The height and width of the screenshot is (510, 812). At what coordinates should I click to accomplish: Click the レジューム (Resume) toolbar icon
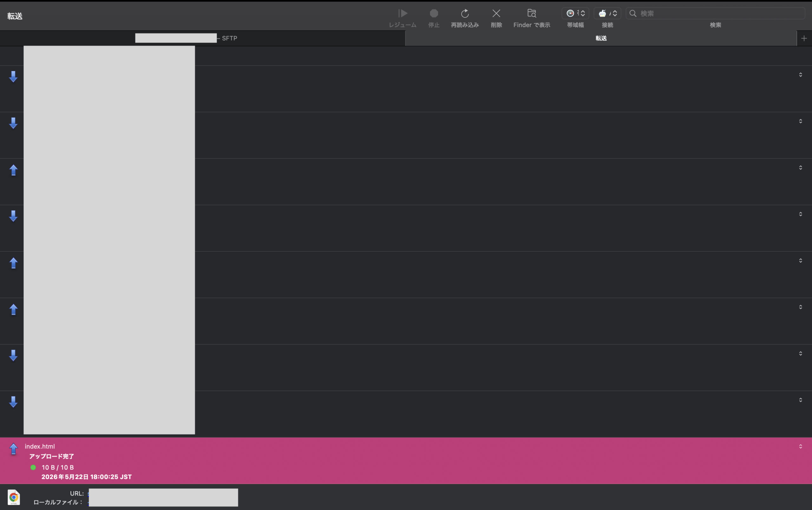(403, 14)
